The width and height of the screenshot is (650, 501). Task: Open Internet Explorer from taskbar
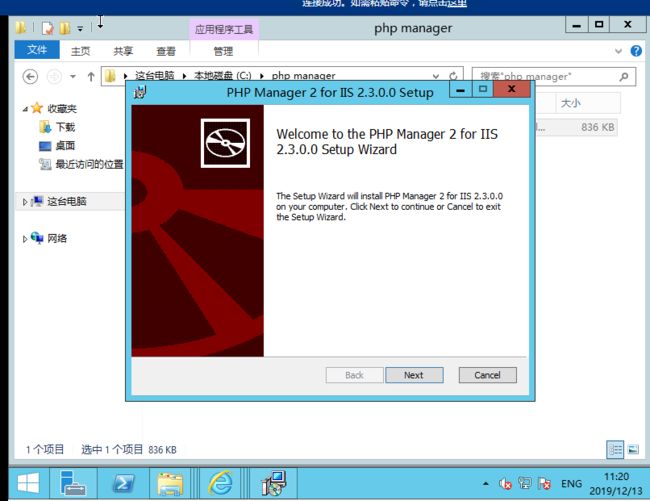[x=220, y=483]
